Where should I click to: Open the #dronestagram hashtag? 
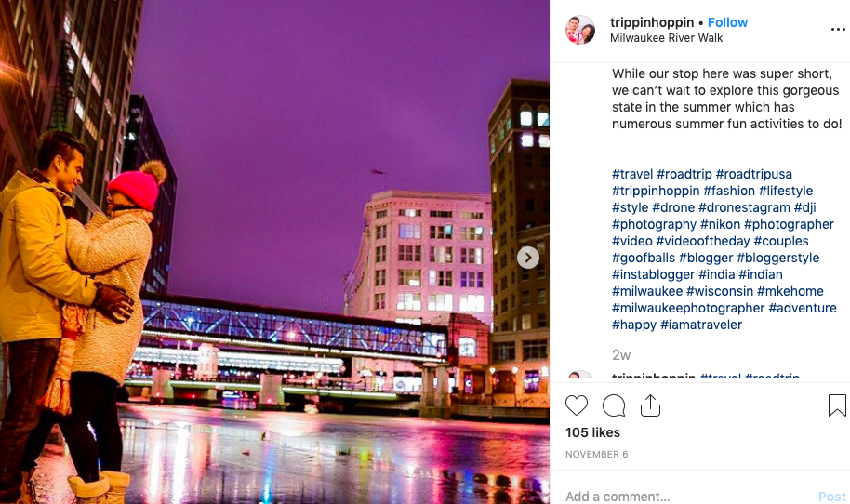744,207
